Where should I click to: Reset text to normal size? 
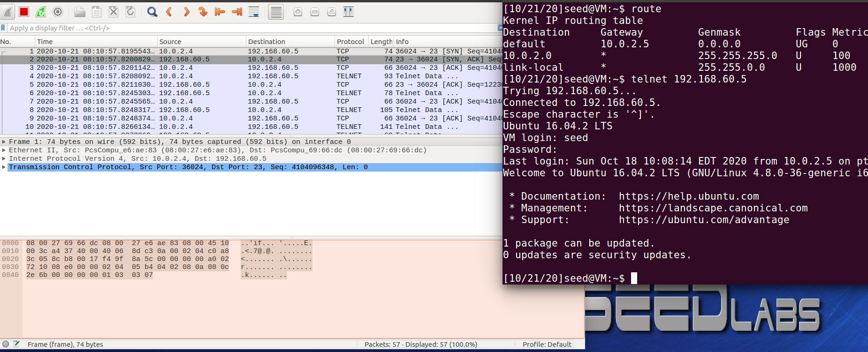click(332, 12)
